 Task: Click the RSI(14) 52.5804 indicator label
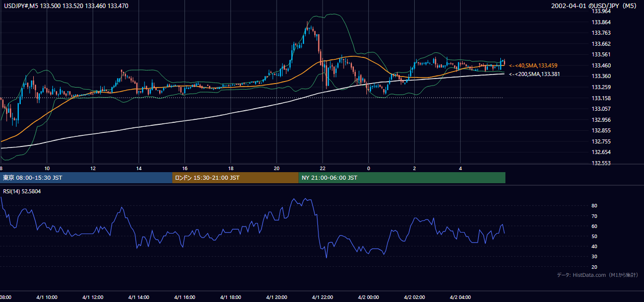pyautogui.click(x=22, y=191)
